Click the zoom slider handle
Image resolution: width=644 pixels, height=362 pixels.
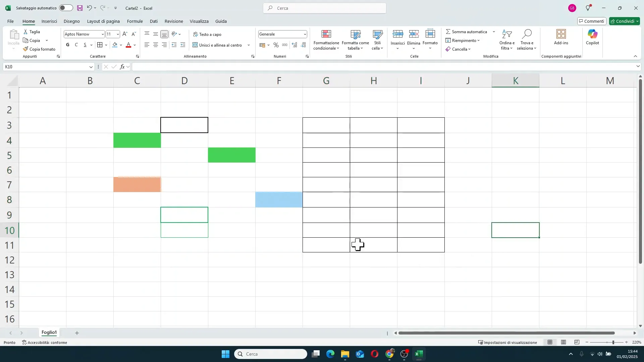[613, 342]
